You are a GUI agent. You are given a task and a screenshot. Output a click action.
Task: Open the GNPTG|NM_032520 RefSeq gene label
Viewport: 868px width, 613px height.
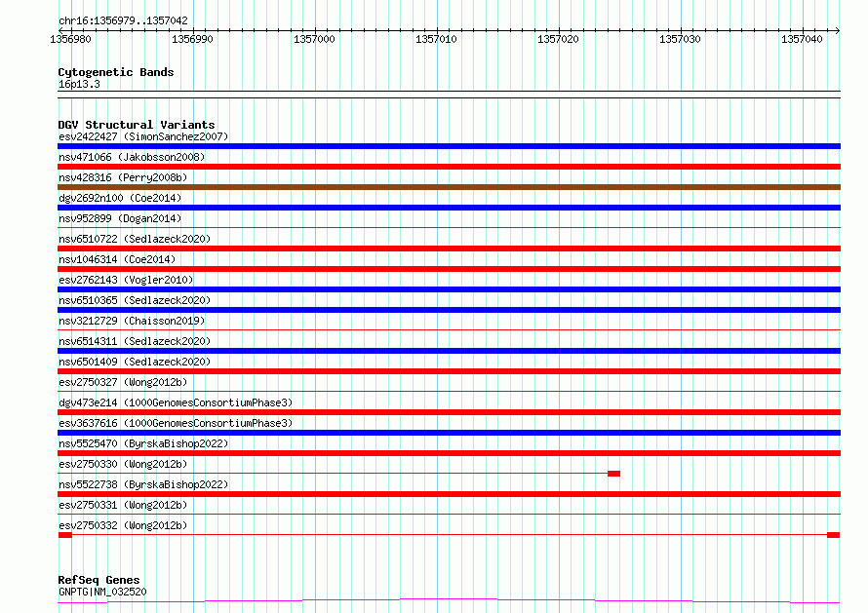[x=102, y=592]
